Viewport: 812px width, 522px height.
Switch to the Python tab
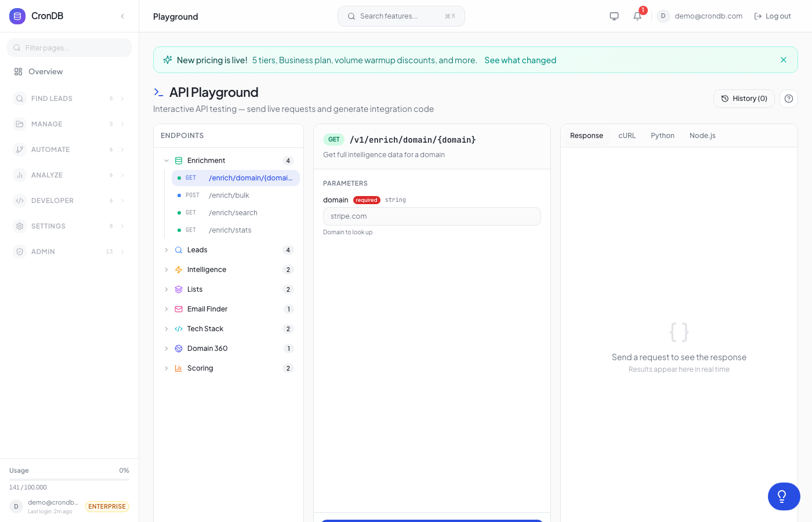pyautogui.click(x=662, y=136)
